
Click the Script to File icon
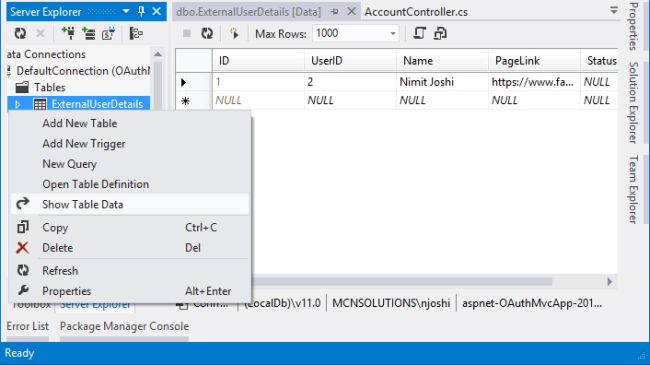pyautogui.click(x=440, y=33)
